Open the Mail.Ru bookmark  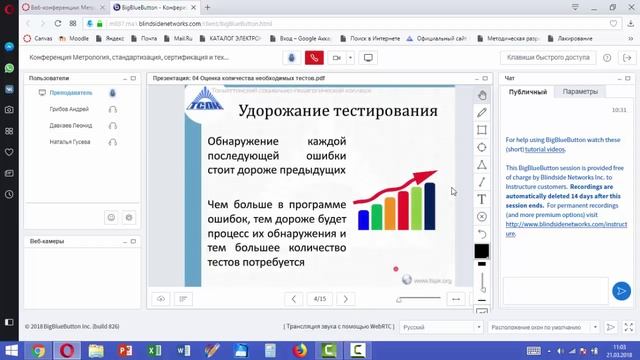[x=178, y=38]
